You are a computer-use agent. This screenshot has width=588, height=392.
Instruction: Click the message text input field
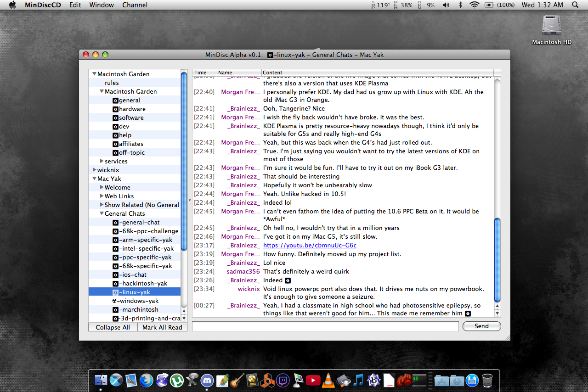coord(325,326)
